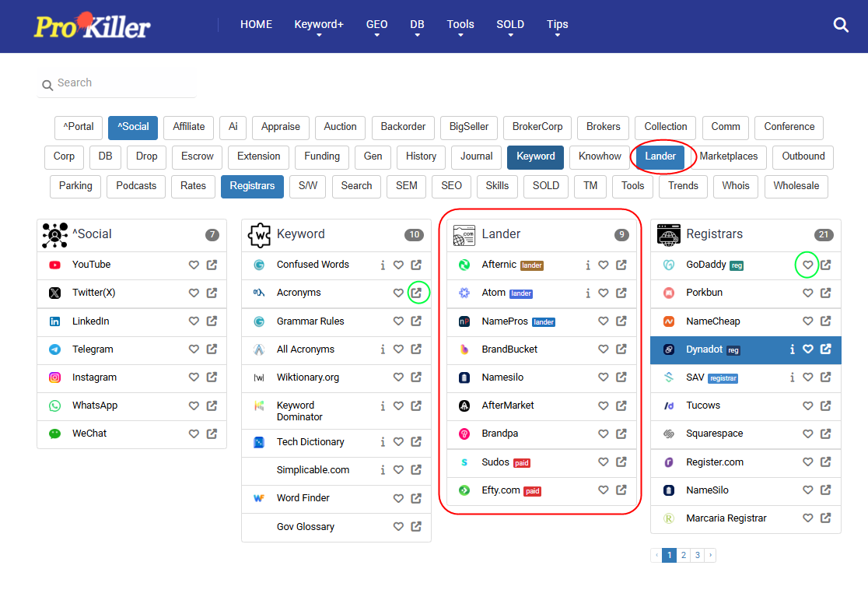The height and width of the screenshot is (604, 868).
Task: Toggle favorite heart on Dynadot
Action: point(807,349)
